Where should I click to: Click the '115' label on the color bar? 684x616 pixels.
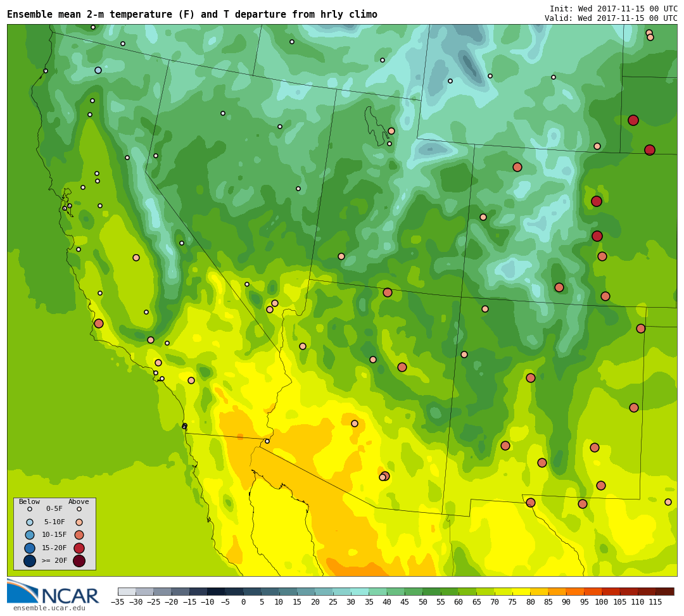click(655, 602)
